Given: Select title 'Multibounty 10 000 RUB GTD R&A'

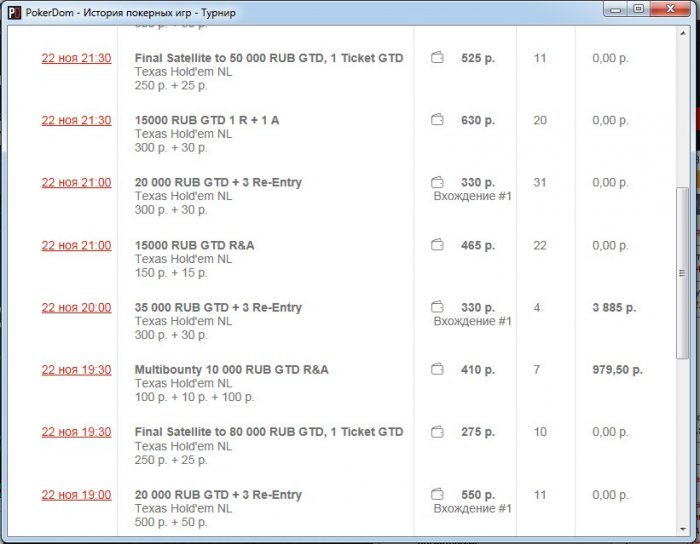Looking at the screenshot, I should coord(232,370).
